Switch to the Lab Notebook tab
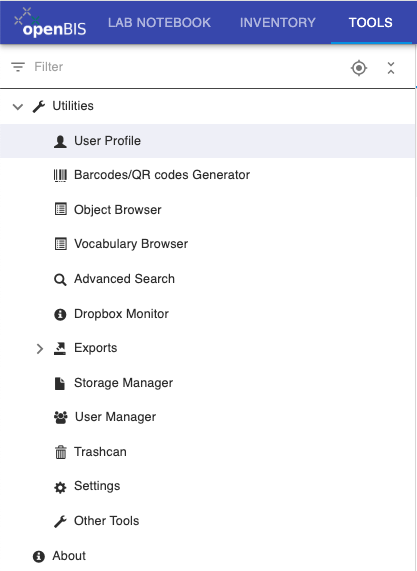Viewport: 417px width, 571px height. click(x=159, y=23)
